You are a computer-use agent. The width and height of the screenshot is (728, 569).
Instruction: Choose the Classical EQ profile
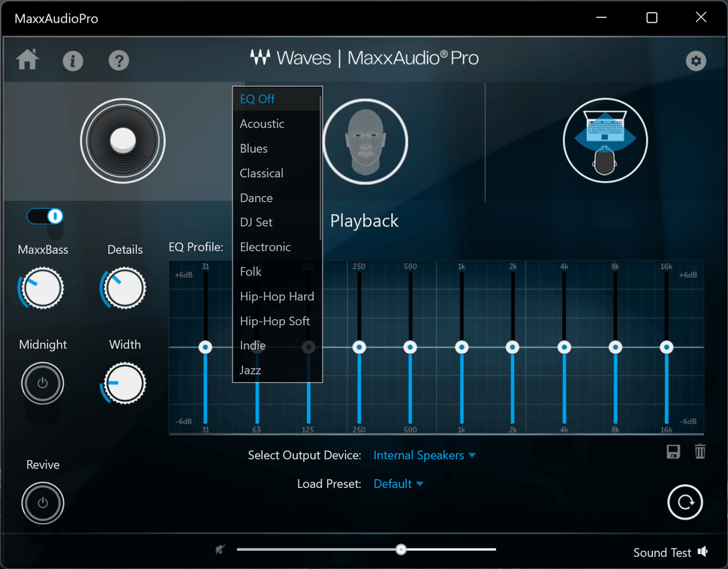point(276,173)
